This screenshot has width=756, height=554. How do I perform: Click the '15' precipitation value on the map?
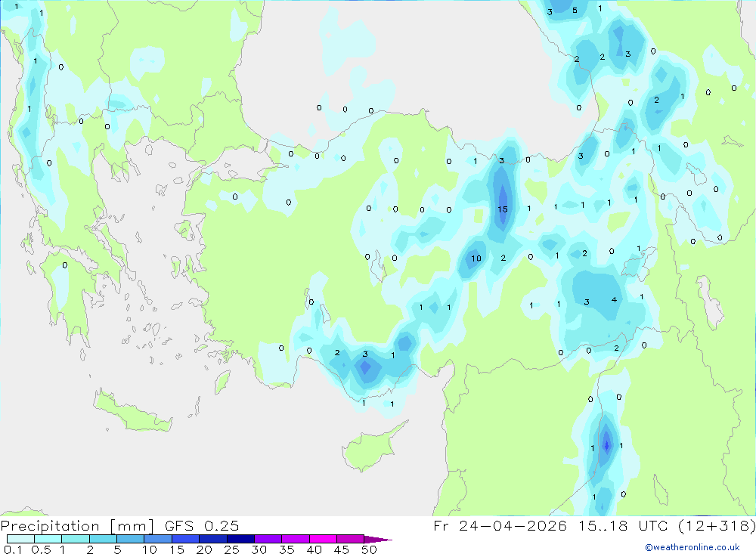503,209
